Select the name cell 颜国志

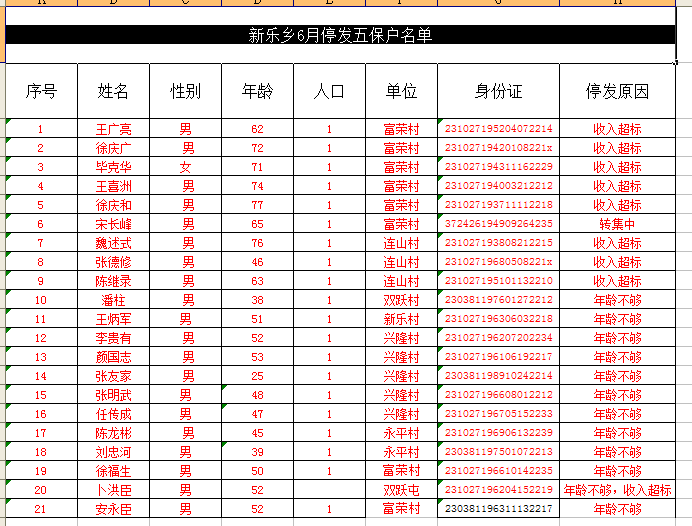tap(113, 357)
